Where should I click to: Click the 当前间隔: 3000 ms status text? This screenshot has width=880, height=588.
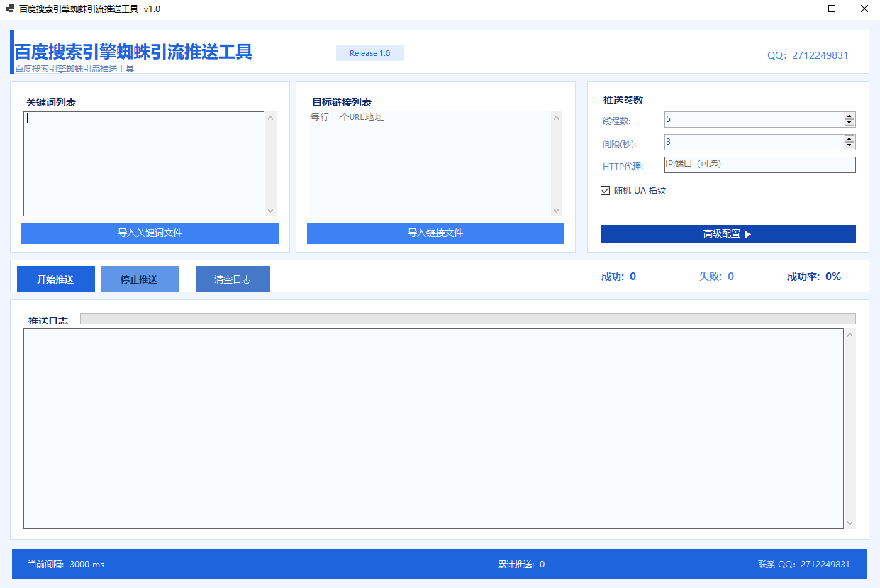(x=66, y=565)
